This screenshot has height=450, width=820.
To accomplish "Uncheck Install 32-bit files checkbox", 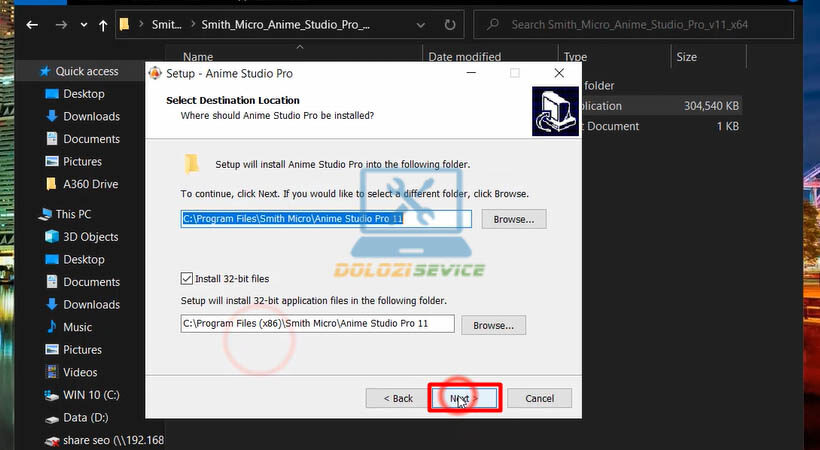I will [x=187, y=278].
